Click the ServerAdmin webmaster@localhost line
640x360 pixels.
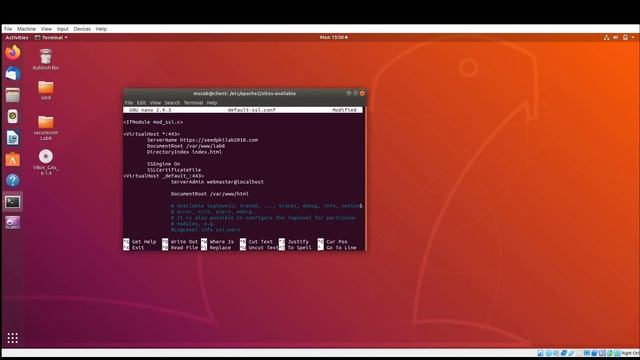pos(217,182)
